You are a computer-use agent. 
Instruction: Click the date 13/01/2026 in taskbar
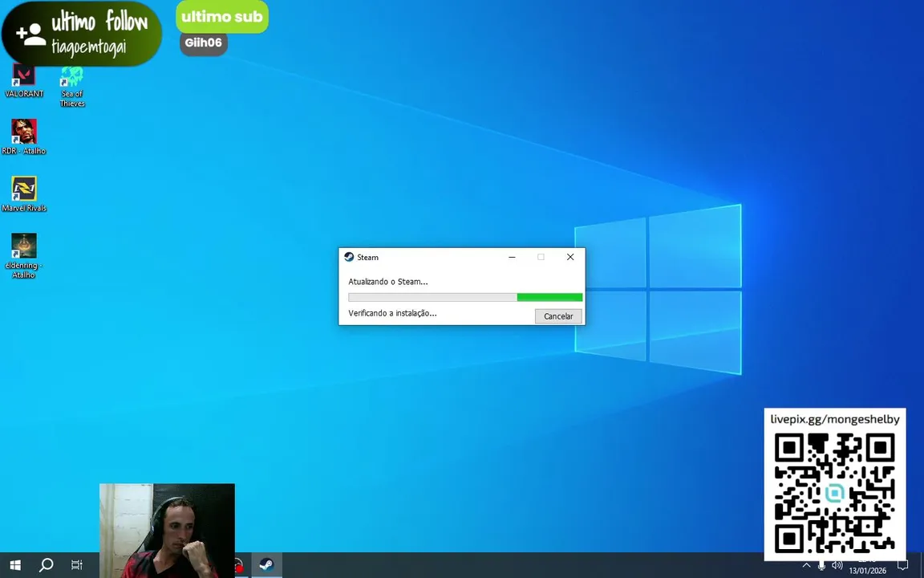tap(867, 570)
